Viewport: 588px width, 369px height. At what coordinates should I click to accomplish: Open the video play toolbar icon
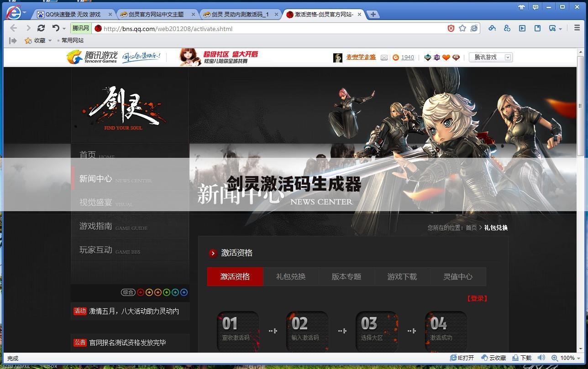click(x=522, y=28)
